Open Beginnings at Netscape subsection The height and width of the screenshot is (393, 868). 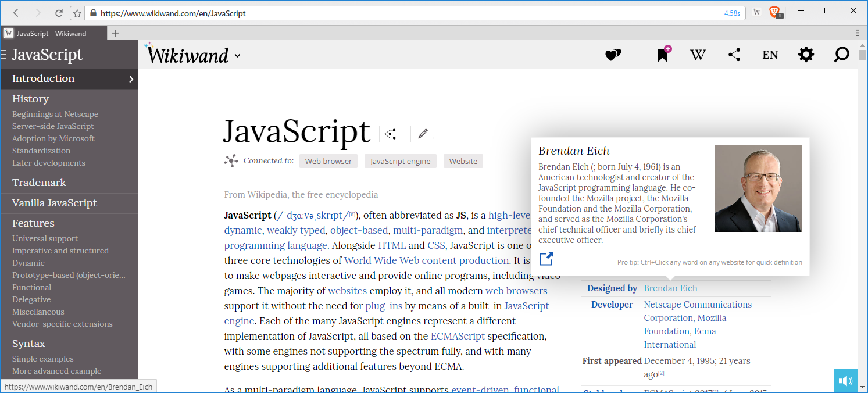55,114
